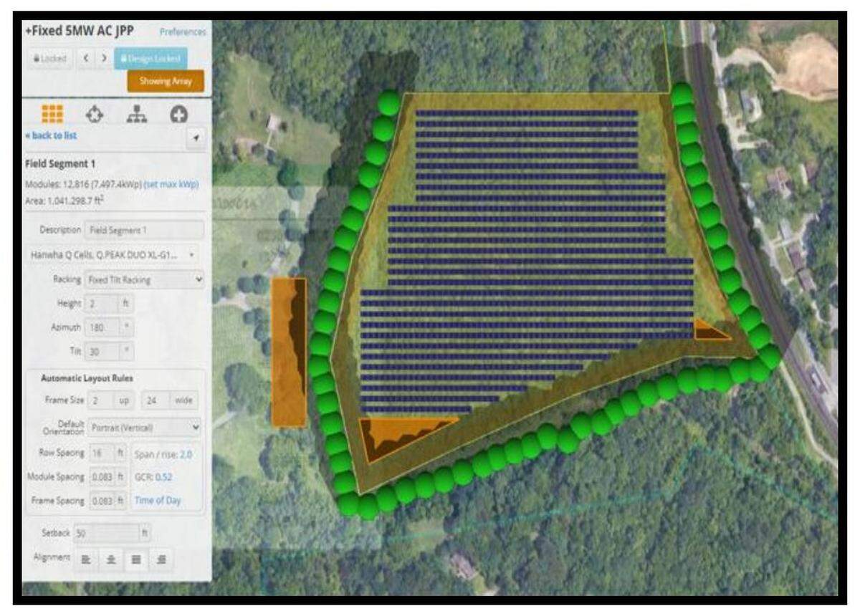
Task: Click the Design Locked button
Action: [x=150, y=59]
